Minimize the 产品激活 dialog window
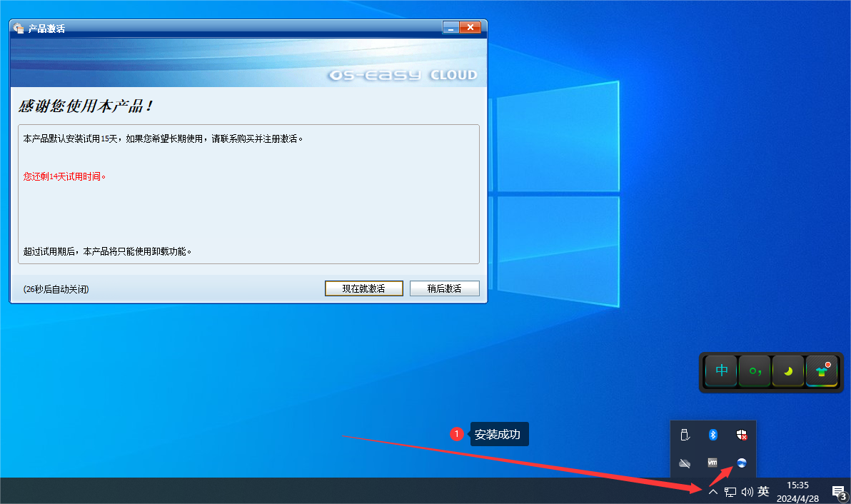851x504 pixels. point(450,28)
